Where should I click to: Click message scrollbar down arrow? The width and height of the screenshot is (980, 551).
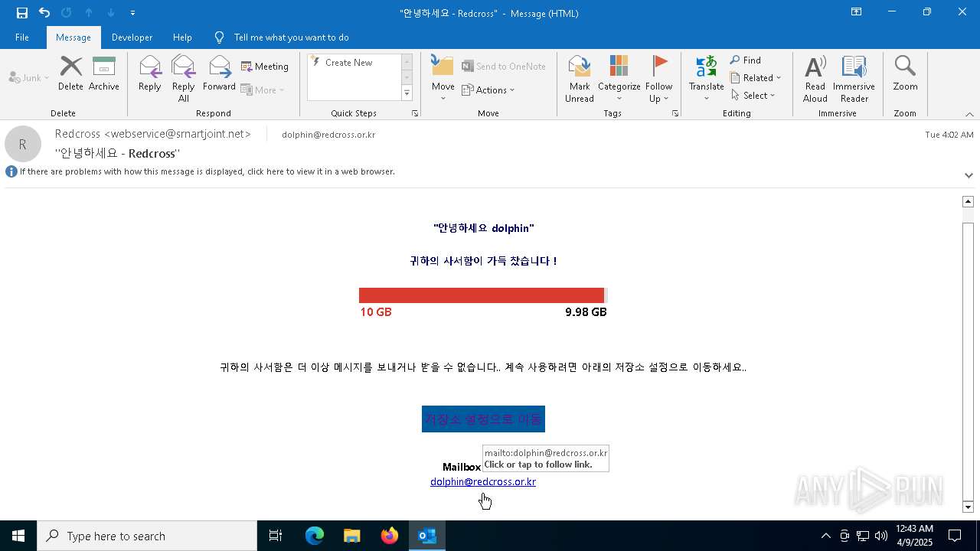tap(968, 507)
